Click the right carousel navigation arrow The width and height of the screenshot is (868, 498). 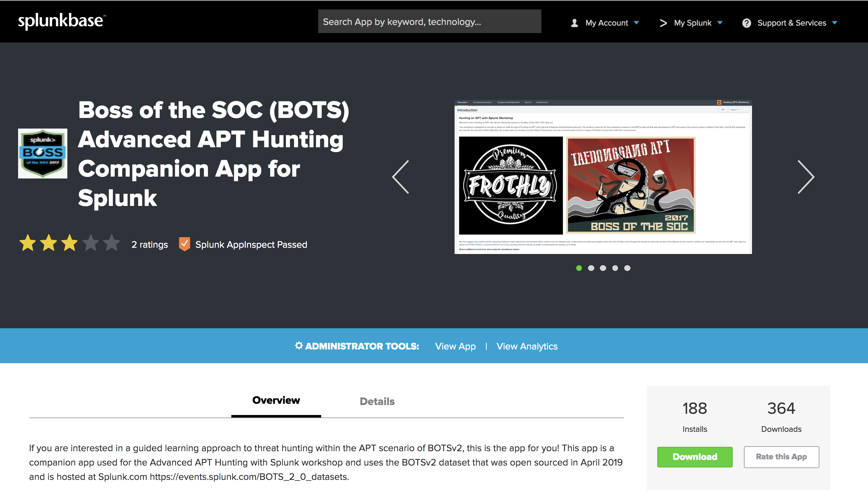pos(806,177)
